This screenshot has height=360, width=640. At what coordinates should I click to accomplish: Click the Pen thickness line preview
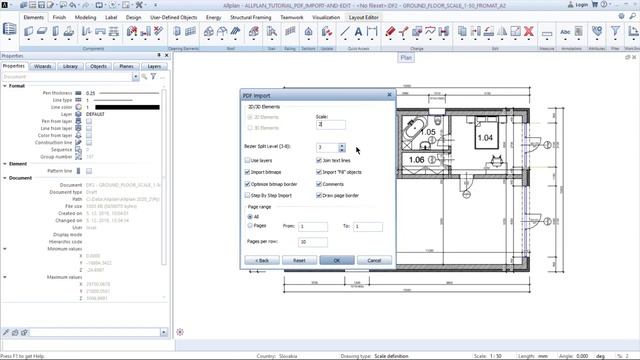(x=129, y=93)
